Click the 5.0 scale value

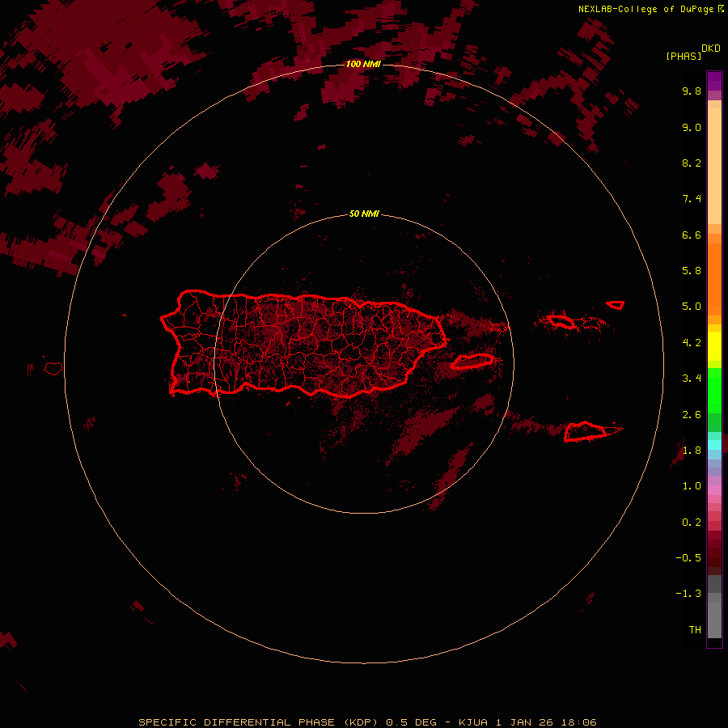click(x=692, y=307)
